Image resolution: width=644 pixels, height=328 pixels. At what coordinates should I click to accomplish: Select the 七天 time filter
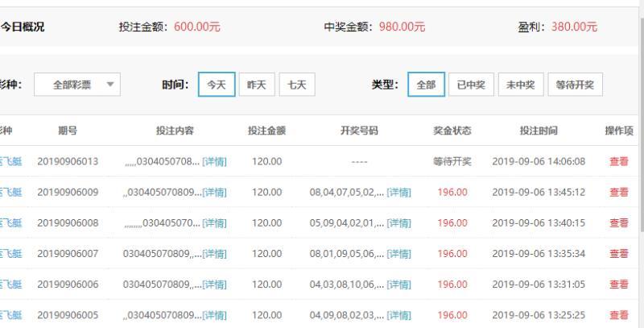[297, 85]
